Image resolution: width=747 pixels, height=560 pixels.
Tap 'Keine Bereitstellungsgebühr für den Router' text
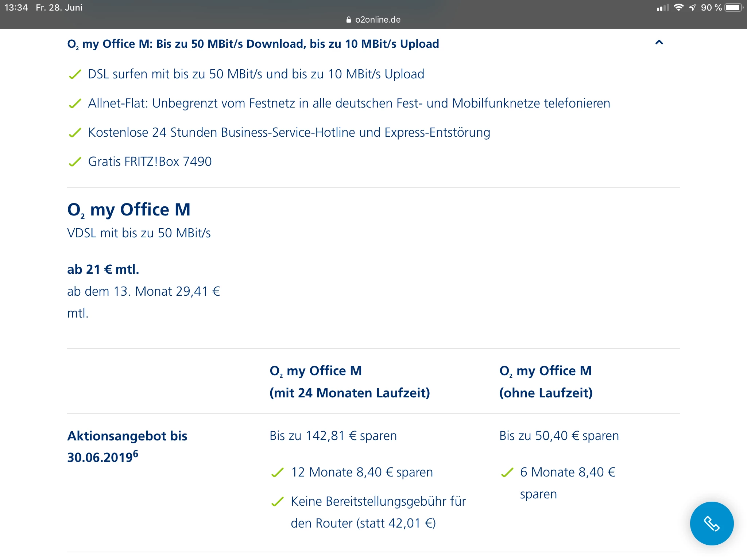pyautogui.click(x=378, y=512)
